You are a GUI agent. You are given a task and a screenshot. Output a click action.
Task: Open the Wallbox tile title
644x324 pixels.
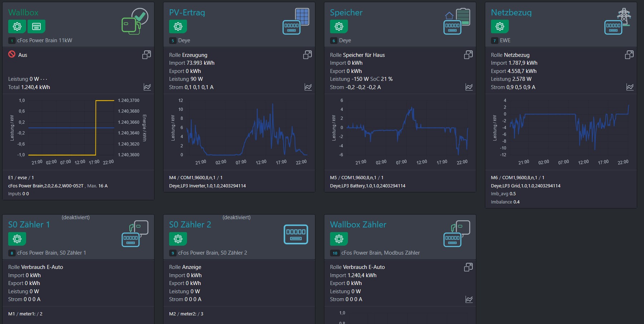tap(23, 13)
